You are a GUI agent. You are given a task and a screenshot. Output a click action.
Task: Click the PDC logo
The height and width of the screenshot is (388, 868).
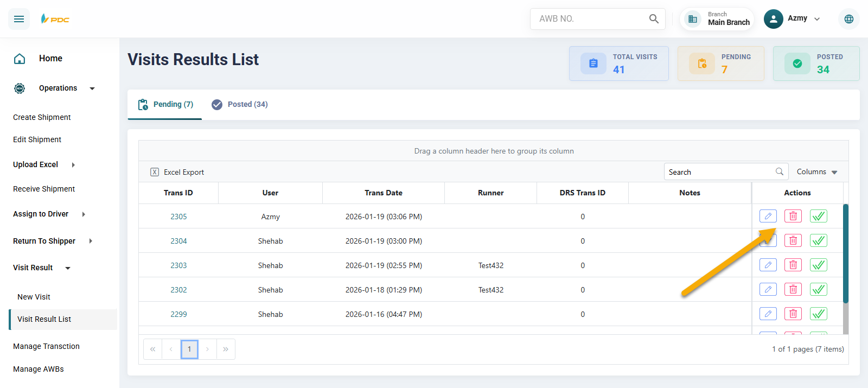55,19
